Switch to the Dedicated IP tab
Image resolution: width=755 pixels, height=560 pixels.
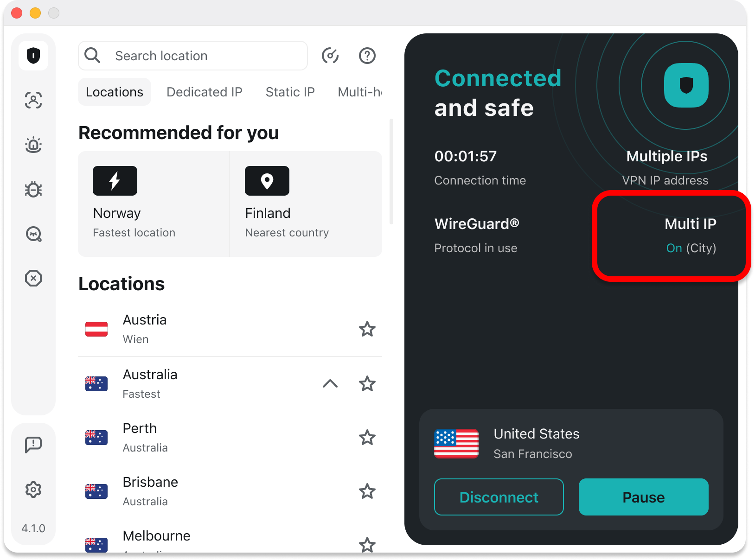point(204,92)
